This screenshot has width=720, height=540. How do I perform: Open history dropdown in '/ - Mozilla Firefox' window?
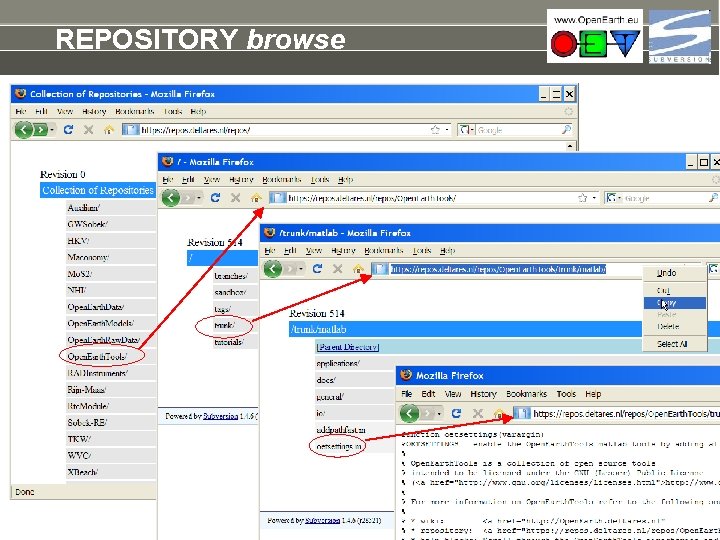click(199, 198)
